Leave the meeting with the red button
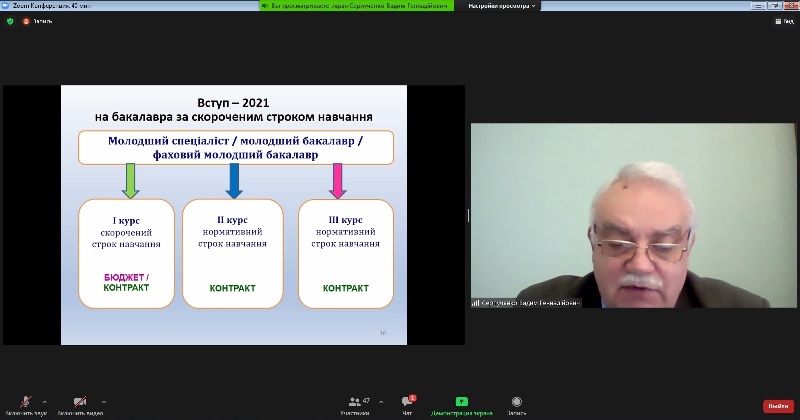Viewport: 800px width, 420px height. 779,406
